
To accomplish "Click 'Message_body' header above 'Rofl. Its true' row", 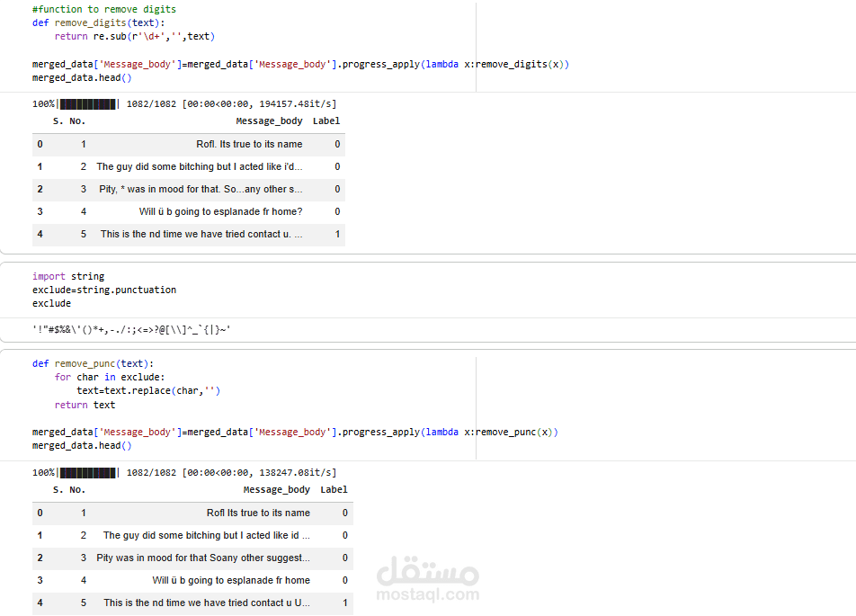I will [269, 121].
